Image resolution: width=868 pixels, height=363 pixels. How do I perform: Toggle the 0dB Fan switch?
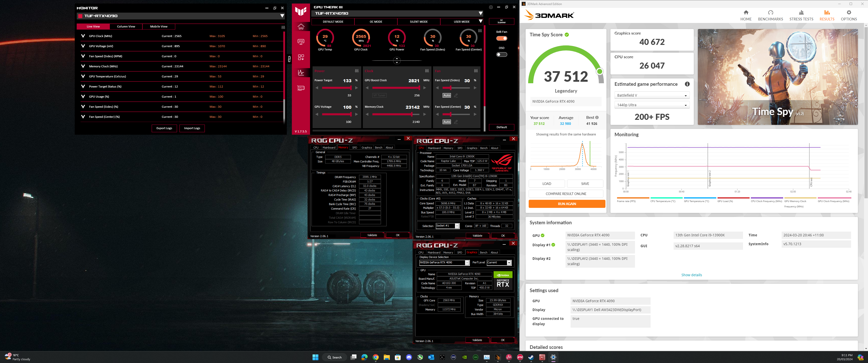coord(501,38)
